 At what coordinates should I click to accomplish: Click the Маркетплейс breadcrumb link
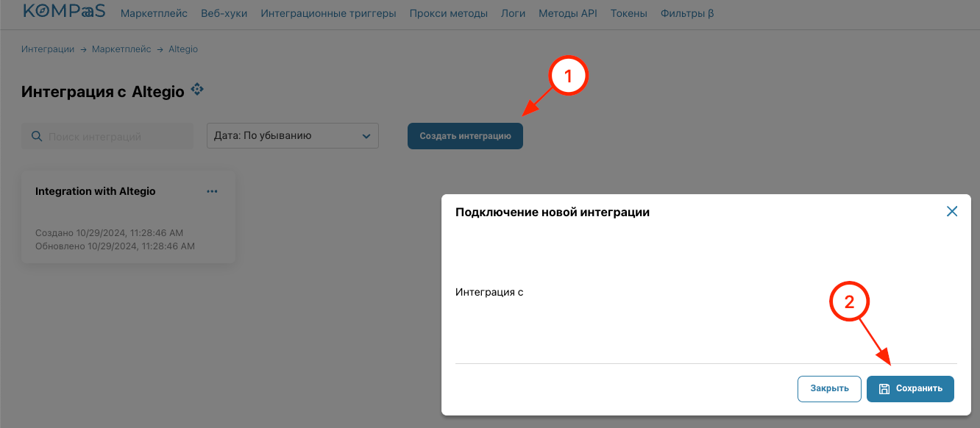[121, 49]
